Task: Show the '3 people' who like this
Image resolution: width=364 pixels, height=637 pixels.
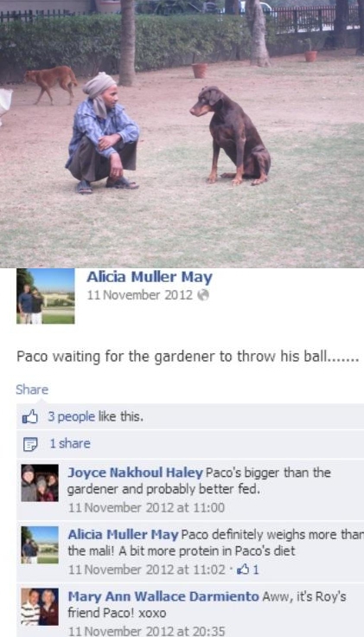Action: pyautogui.click(x=72, y=417)
